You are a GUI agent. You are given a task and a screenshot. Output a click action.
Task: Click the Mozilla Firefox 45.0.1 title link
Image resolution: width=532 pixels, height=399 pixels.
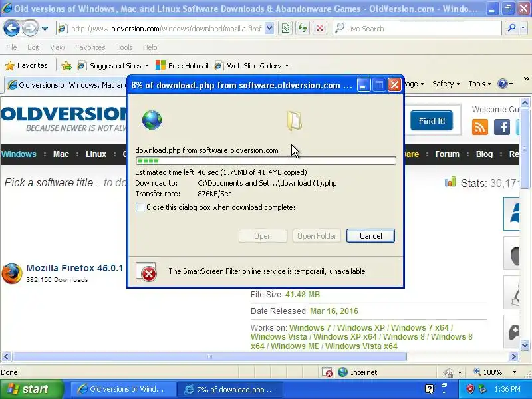click(74, 268)
